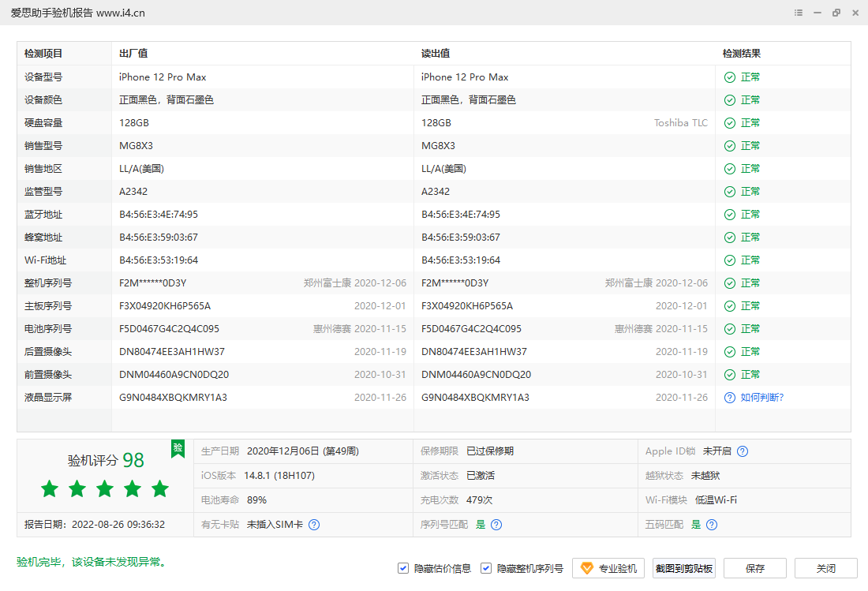Click the first green rating star
The height and width of the screenshot is (591, 868).
[50, 488]
